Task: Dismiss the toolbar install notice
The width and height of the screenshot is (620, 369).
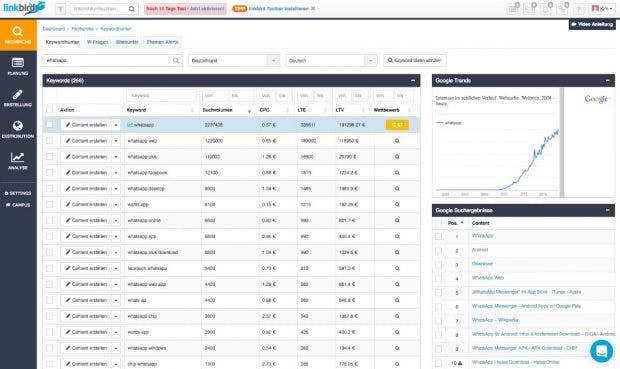Action: click(x=313, y=8)
